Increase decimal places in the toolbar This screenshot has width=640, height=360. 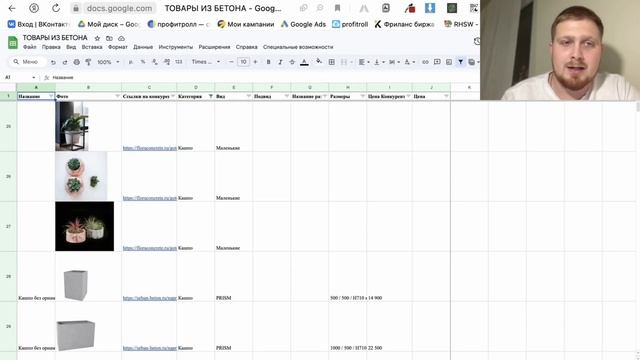[167, 62]
